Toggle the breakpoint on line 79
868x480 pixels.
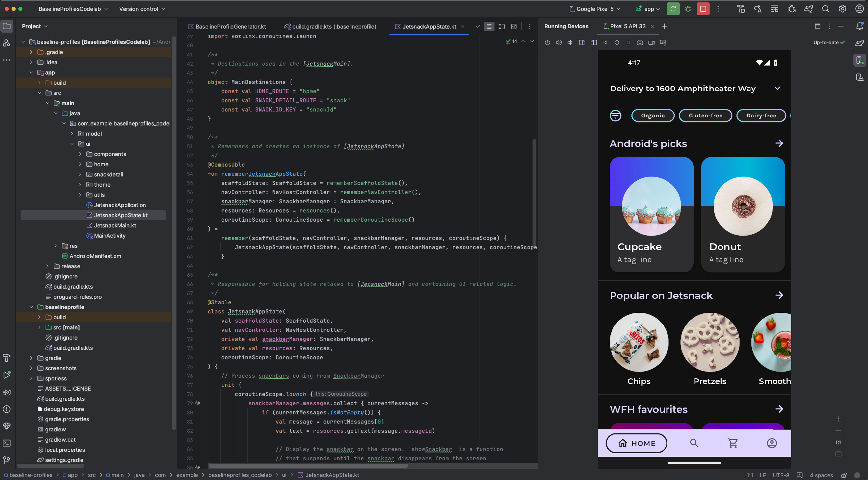191,403
